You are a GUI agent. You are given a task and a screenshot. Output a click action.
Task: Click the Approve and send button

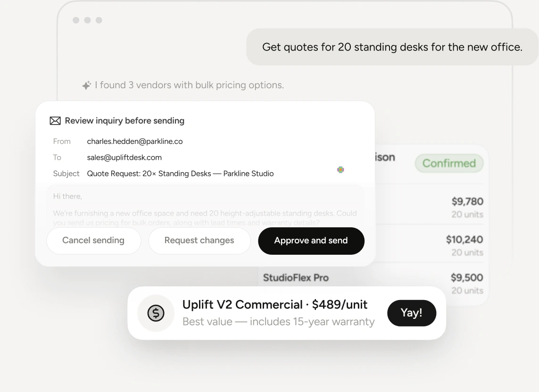[x=311, y=241]
